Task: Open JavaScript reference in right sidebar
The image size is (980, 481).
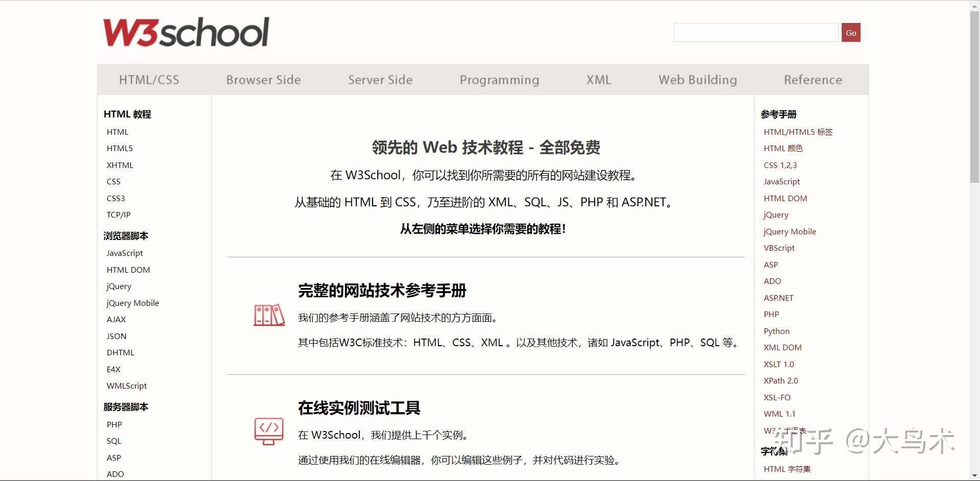Action: point(781,181)
